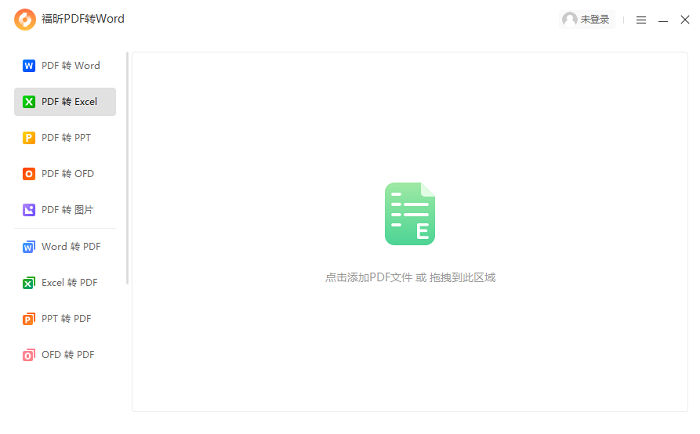Viewport: 700px width, 434px height.
Task: Click the 点击添加PDF文件 或 拖拽到此区域 text
Action: click(410, 278)
